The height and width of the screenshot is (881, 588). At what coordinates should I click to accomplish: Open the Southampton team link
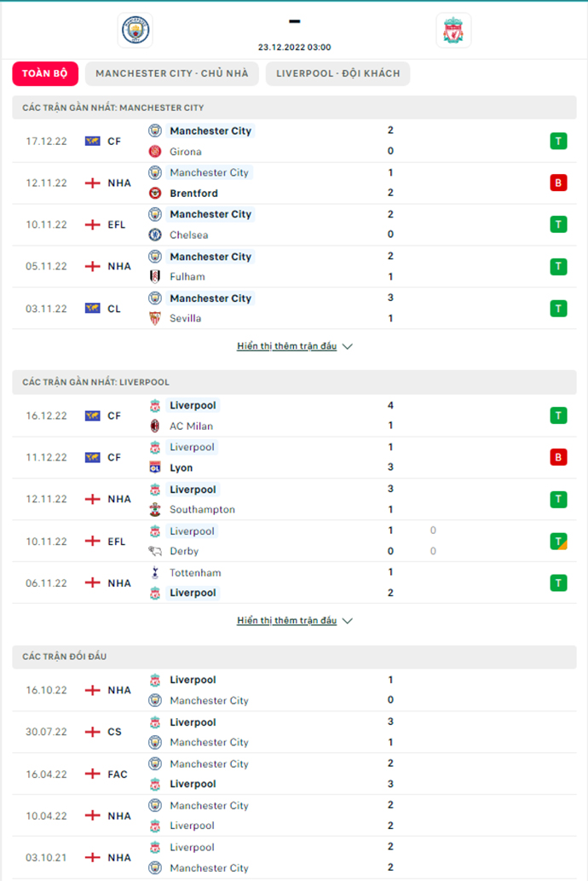[202, 509]
